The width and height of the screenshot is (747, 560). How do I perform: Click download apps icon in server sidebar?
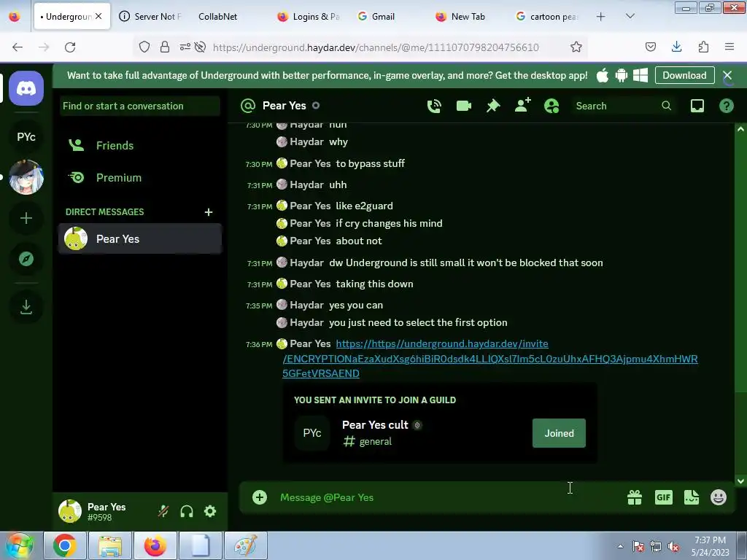point(26,307)
